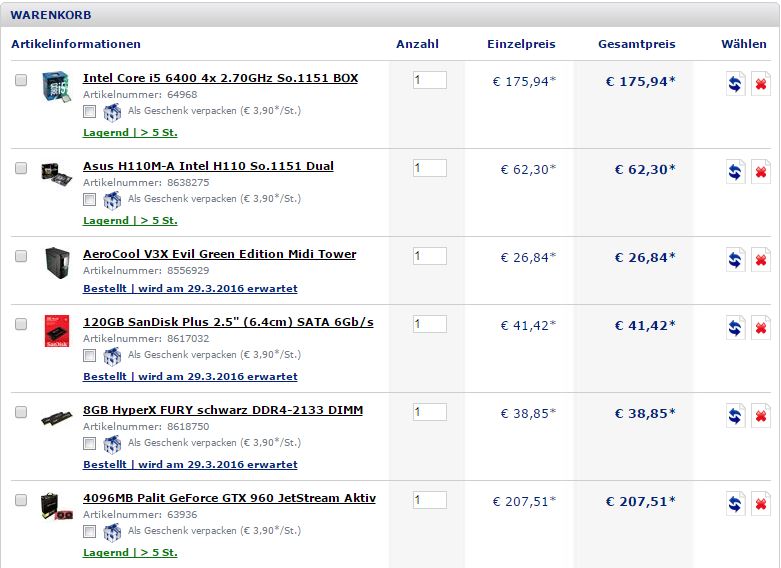Click the total price € 175,94
This screenshot has width=781, height=568.
coord(641,81)
